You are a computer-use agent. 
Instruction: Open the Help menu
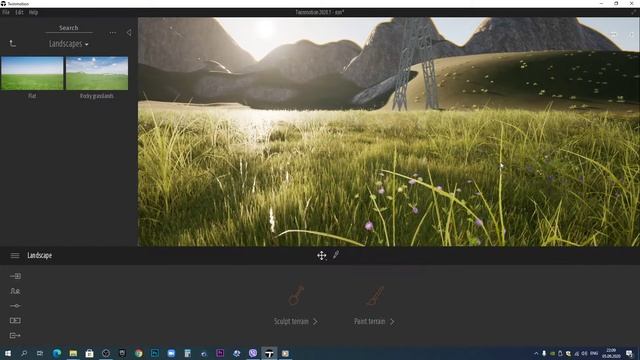pos(33,12)
